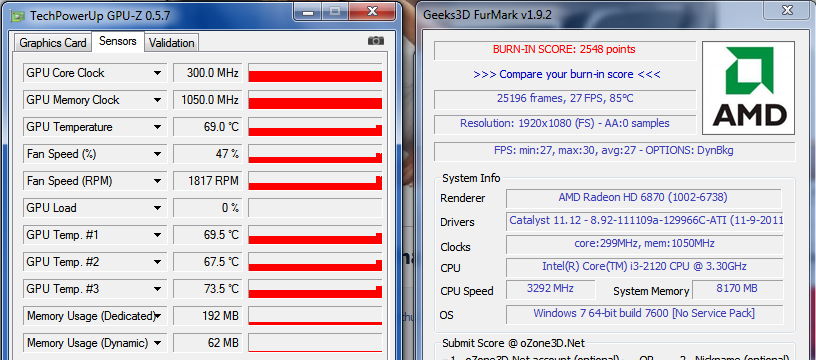Click the System Memory 8170 MB field
Image resolution: width=816 pixels, height=360 pixels.
[x=737, y=289]
